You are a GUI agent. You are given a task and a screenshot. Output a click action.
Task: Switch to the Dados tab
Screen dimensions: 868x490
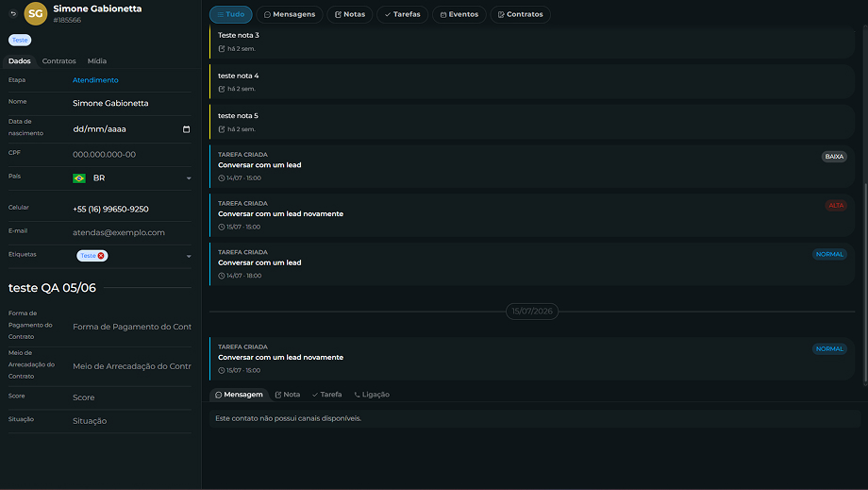(x=20, y=61)
